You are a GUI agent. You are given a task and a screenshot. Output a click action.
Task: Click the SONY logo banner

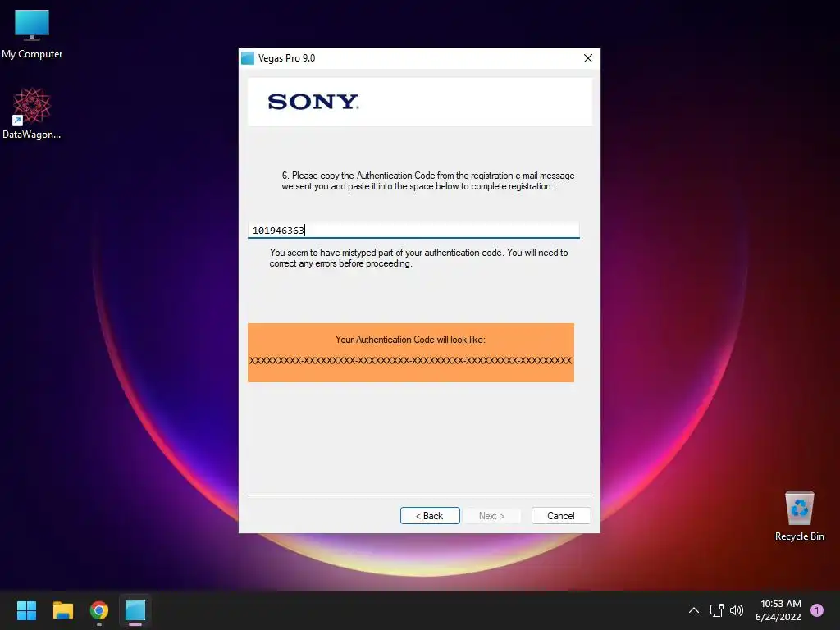(x=420, y=102)
